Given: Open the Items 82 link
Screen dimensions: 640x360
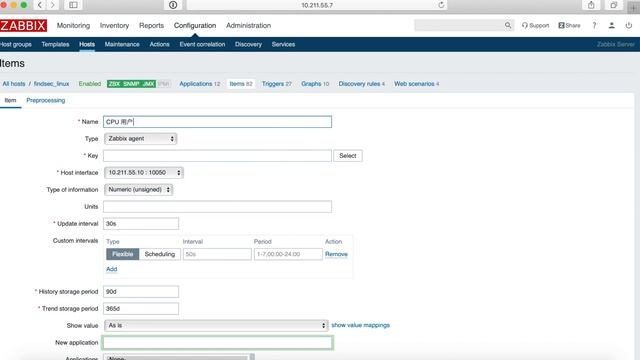Looking at the screenshot, I should pos(241,84).
